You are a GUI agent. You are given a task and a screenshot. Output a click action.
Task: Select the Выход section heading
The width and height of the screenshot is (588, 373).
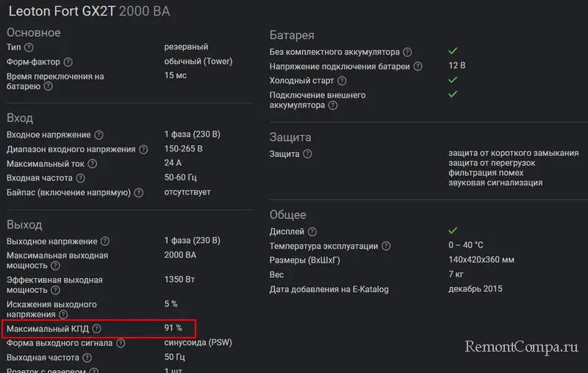pos(24,224)
